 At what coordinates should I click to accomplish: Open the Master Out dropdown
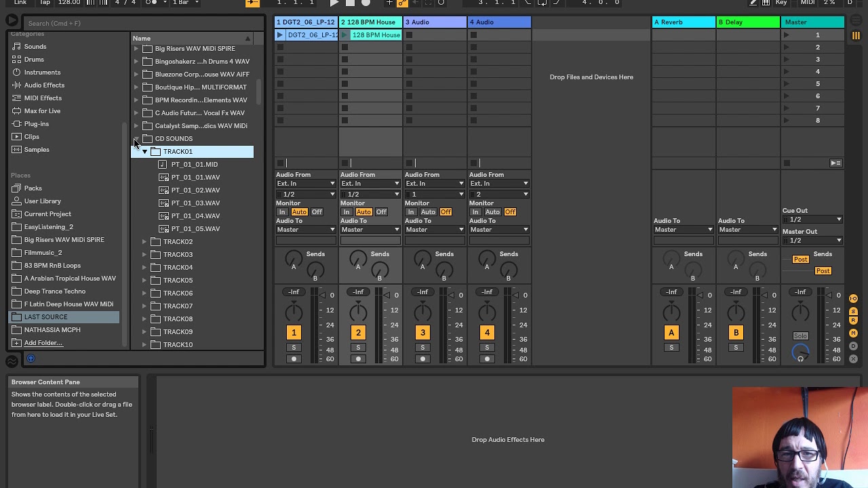tap(812, 241)
